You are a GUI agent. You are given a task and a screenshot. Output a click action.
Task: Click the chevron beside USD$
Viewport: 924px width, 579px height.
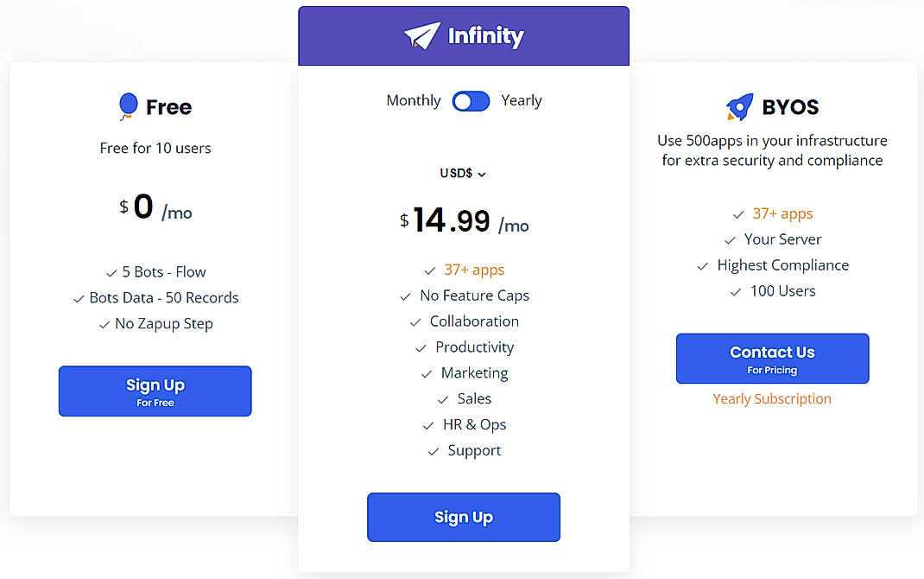pos(483,174)
